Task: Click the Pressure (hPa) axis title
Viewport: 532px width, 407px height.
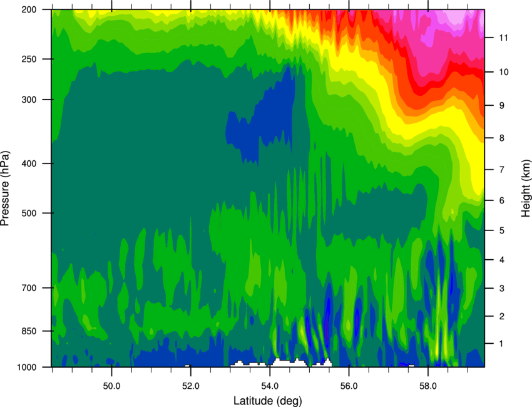Action: point(5,188)
